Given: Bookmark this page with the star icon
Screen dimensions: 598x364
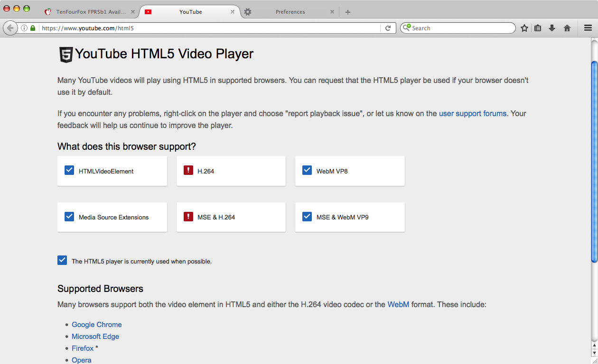Looking at the screenshot, I should coord(524,28).
